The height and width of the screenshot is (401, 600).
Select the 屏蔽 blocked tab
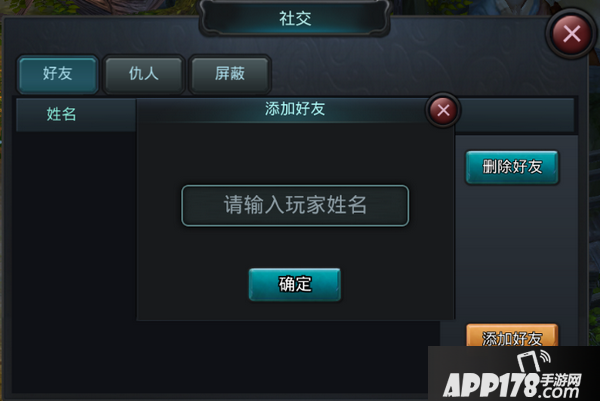230,73
